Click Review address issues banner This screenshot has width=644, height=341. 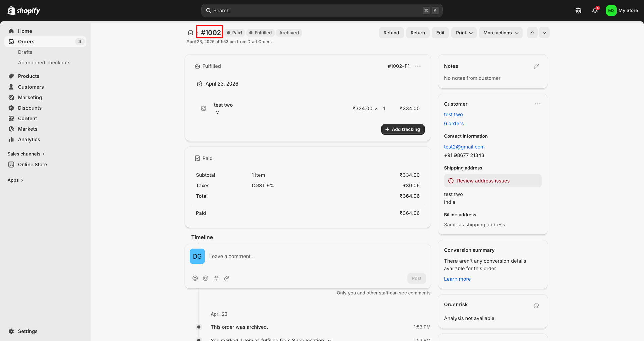(x=493, y=181)
